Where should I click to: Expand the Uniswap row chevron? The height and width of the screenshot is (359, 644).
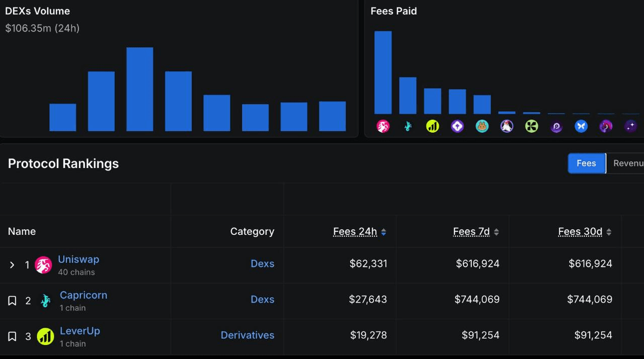pos(12,265)
